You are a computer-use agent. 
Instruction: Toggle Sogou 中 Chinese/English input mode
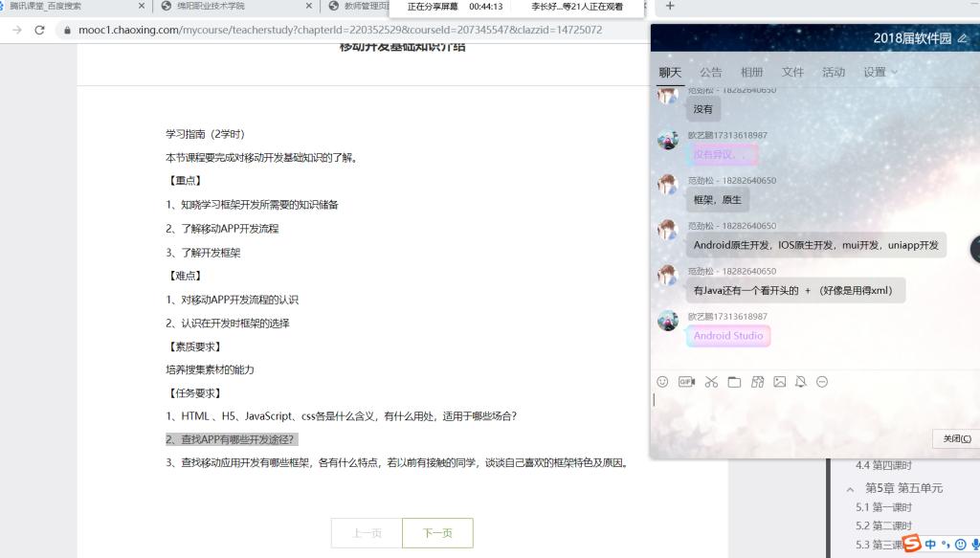tap(930, 545)
